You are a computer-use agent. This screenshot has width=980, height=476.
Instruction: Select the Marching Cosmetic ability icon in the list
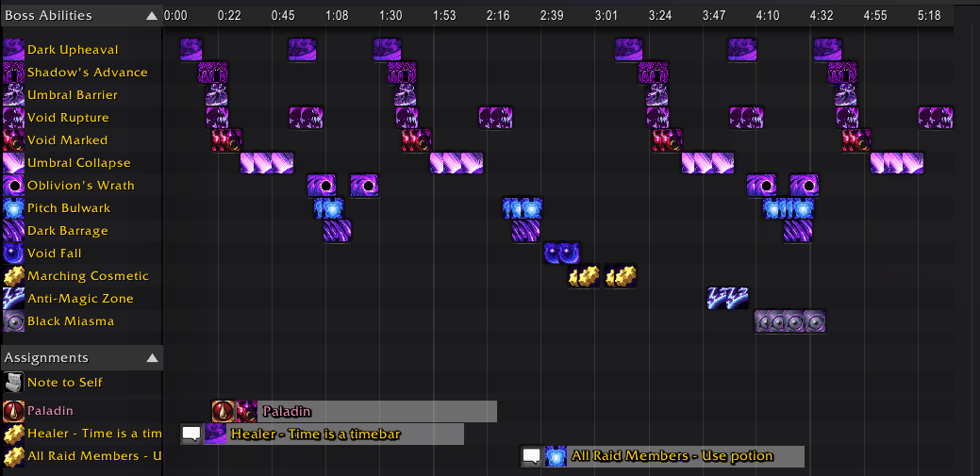(14, 276)
